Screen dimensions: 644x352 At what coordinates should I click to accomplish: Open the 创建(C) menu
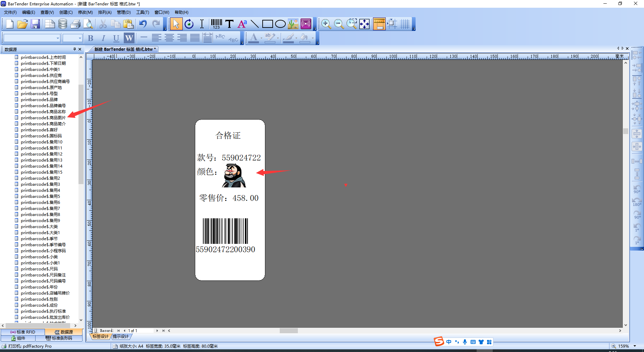click(x=66, y=12)
